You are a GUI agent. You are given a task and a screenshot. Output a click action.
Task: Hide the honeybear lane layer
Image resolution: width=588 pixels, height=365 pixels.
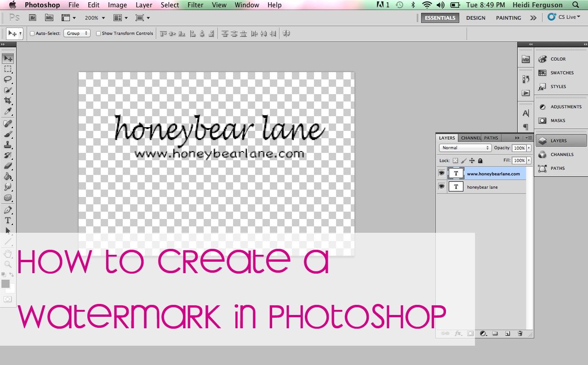click(x=441, y=186)
